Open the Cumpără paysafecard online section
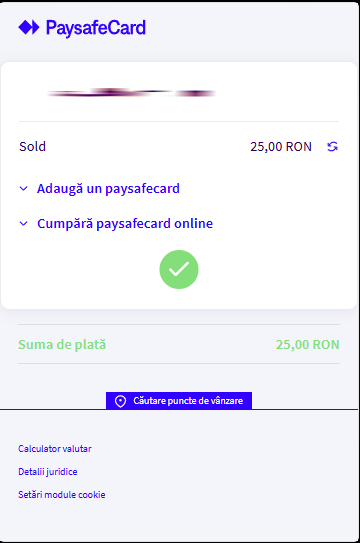The height and width of the screenshot is (543, 360). pyautogui.click(x=125, y=224)
